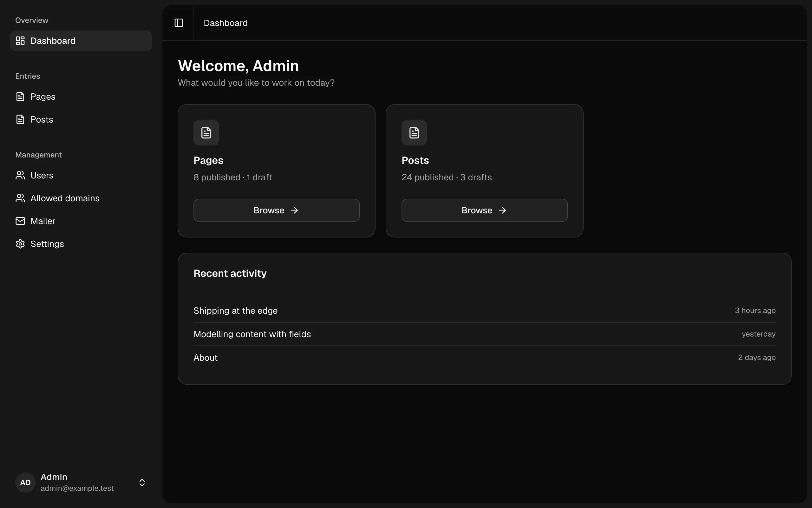Click the Dashboard grid icon in sidebar
The height and width of the screenshot is (508, 812).
[20, 41]
